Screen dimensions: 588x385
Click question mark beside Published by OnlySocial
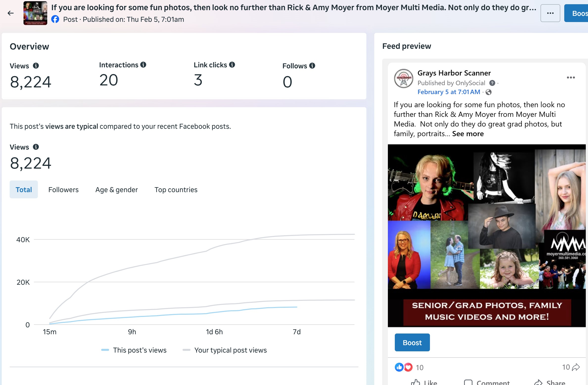(492, 83)
